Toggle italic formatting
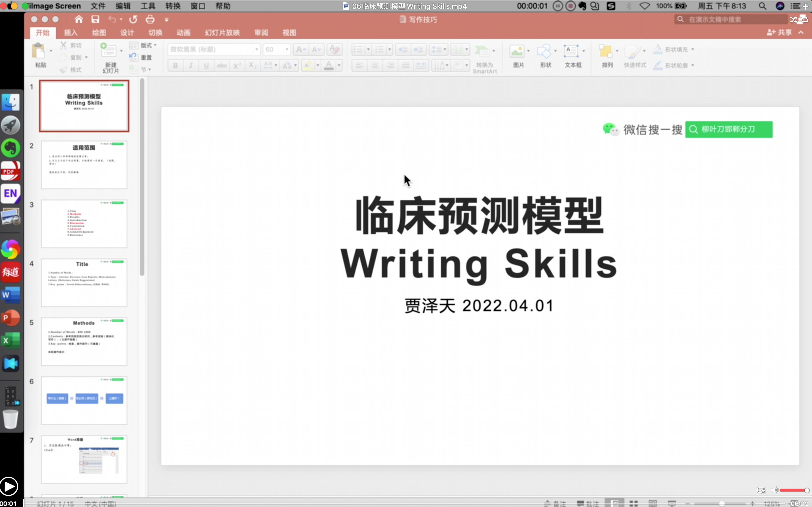 click(x=190, y=65)
